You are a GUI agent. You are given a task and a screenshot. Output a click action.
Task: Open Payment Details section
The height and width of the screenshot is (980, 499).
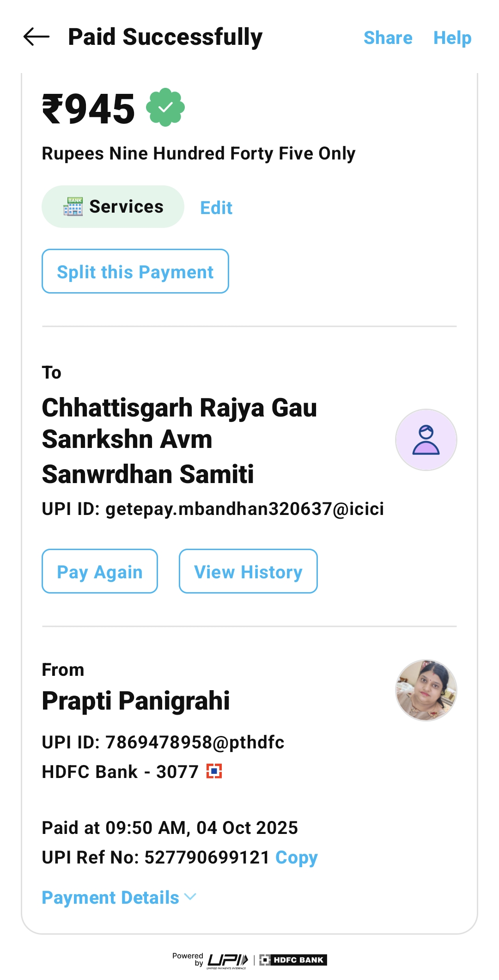pyautogui.click(x=110, y=897)
